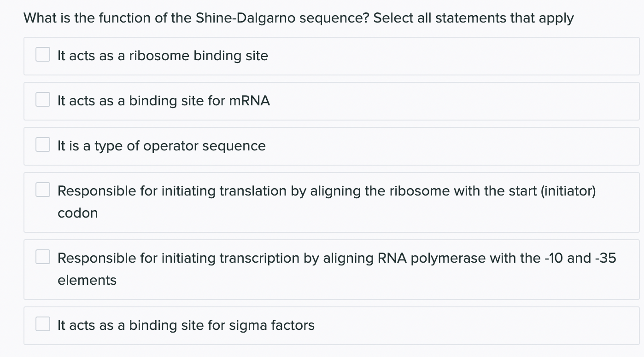Click the word 'elements' in the fifth option
Viewport: 644px width, 357px height.
click(x=87, y=280)
